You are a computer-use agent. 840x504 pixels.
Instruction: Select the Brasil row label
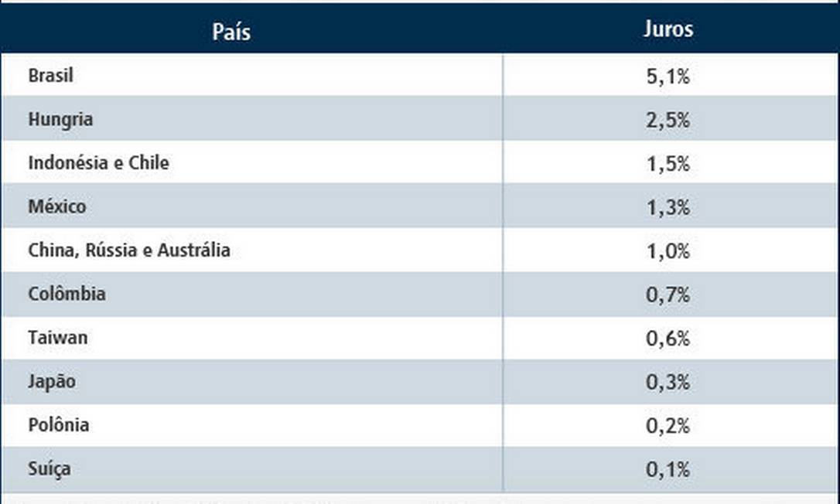pos(51,76)
